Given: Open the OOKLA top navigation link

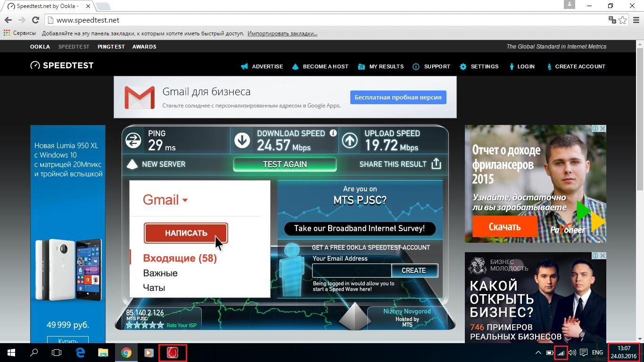Looking at the screenshot, I should [x=40, y=47].
